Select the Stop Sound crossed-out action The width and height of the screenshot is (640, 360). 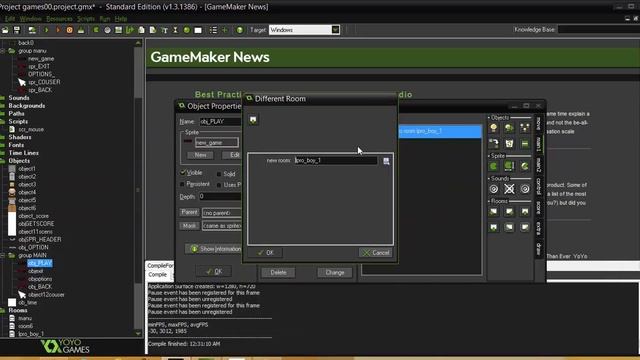(x=509, y=189)
